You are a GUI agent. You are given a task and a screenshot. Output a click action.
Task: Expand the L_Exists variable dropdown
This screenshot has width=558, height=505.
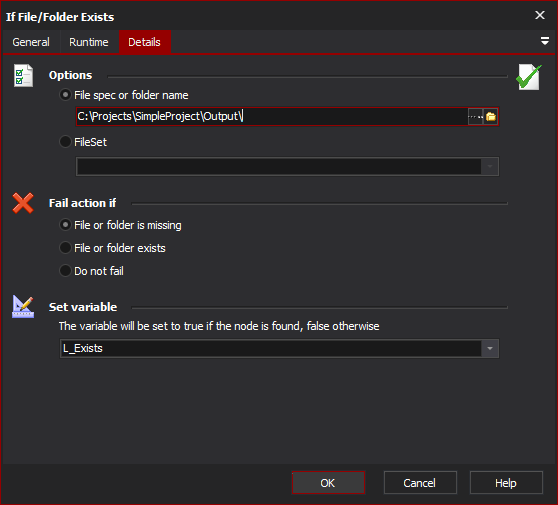pyautogui.click(x=490, y=348)
